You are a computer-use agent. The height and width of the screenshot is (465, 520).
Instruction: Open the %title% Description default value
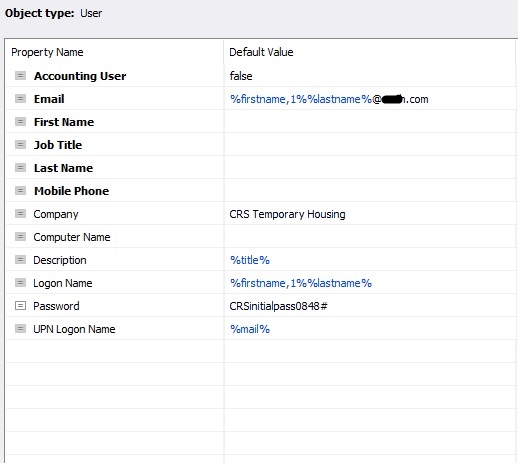coord(250,260)
